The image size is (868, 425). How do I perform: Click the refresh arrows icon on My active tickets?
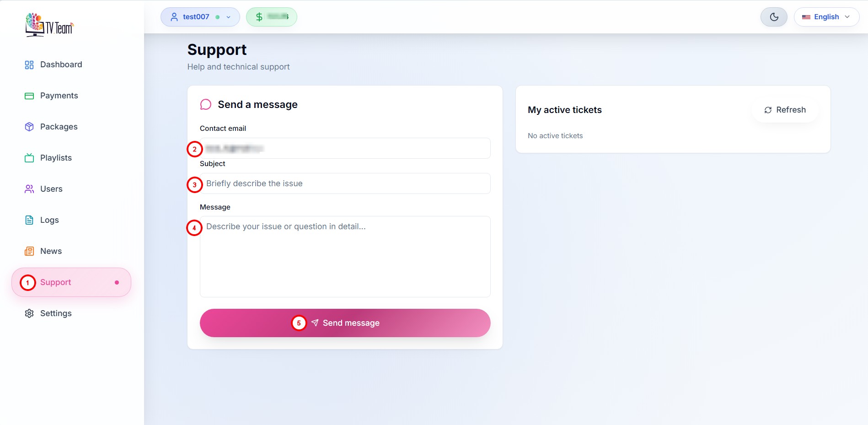(x=768, y=110)
